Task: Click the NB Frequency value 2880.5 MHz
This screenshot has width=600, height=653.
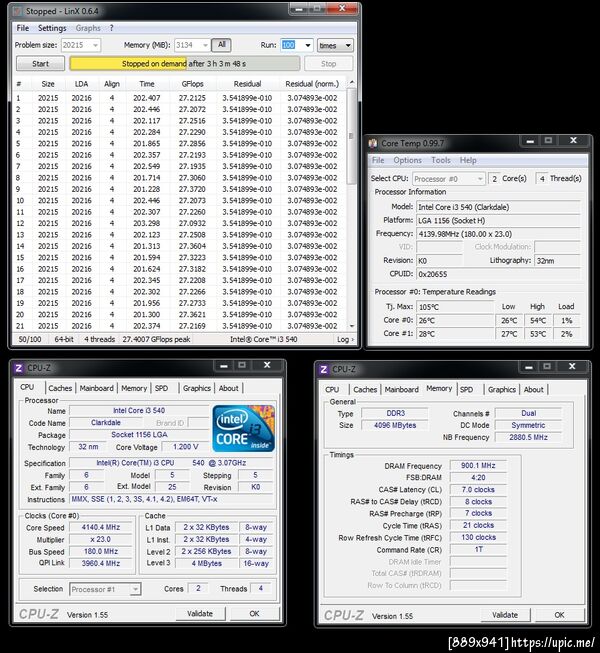Action: click(528, 437)
